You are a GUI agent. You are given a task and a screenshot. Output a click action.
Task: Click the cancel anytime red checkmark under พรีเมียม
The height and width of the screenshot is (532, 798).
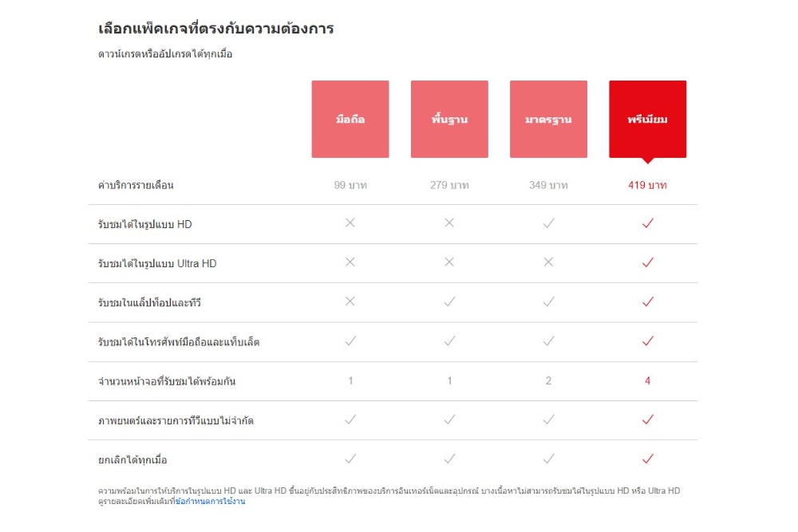646,459
